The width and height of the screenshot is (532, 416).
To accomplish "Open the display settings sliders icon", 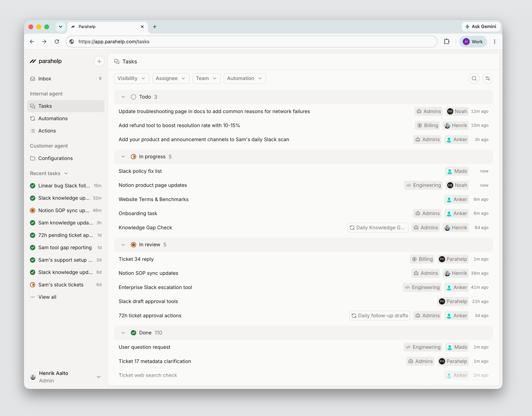I will click(x=488, y=78).
